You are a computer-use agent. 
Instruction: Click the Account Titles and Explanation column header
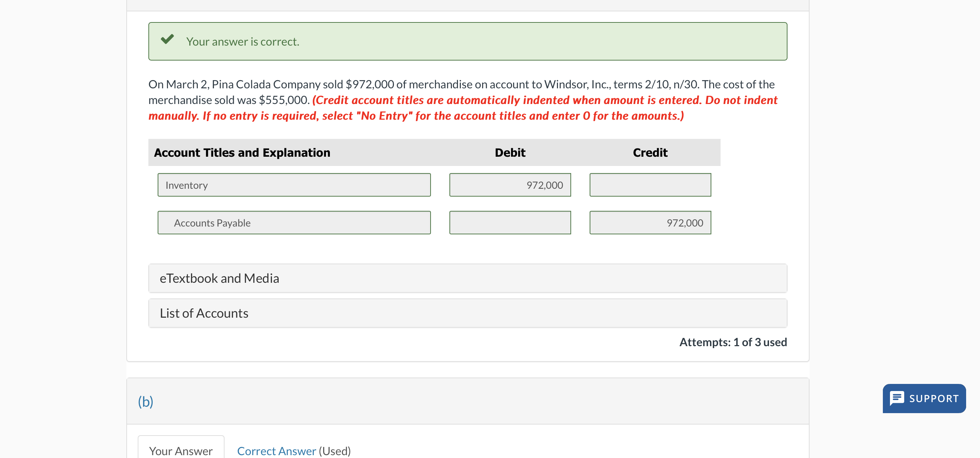[x=242, y=152]
